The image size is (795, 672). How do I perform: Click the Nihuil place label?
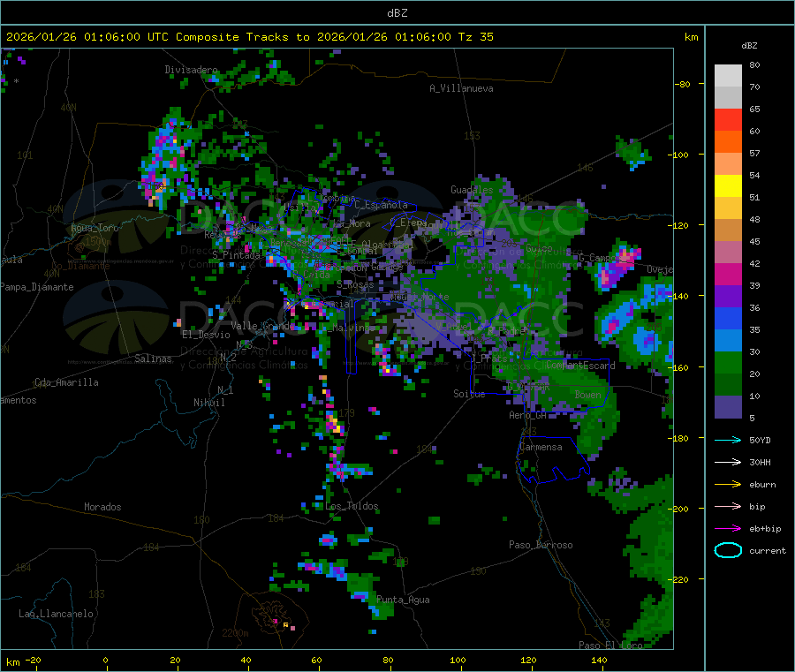(208, 403)
